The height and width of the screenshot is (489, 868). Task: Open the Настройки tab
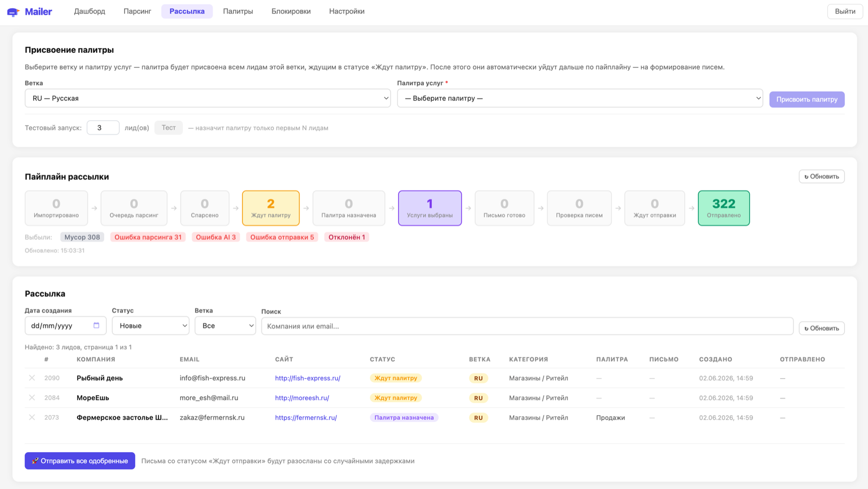(347, 11)
